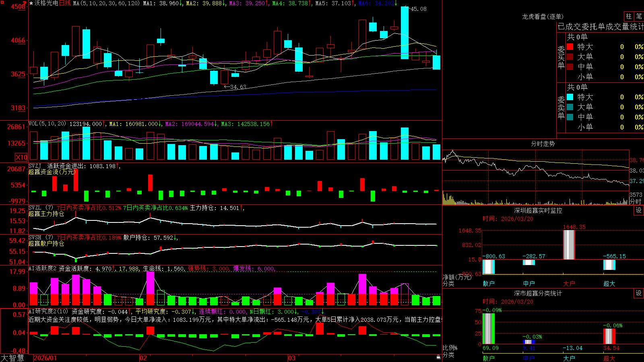Switch order view to 笔 tick mode
644x362 pixels.
pyautogui.click(x=639, y=16)
